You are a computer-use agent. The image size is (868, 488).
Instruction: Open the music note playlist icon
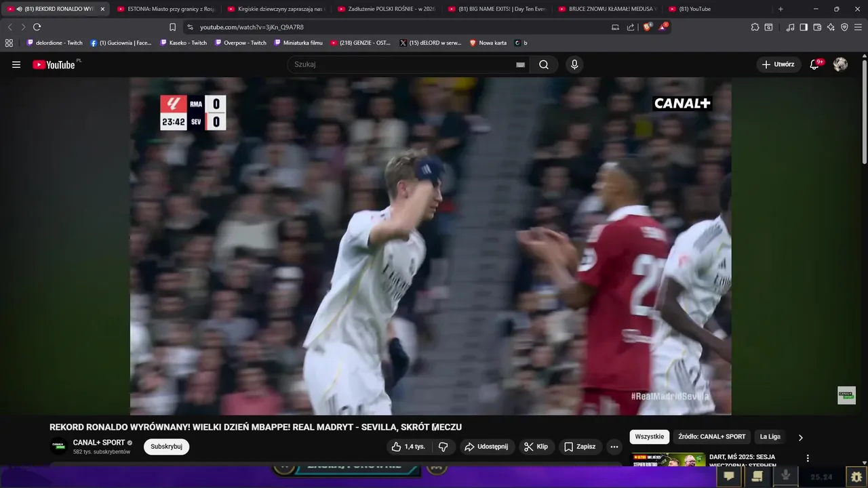790,27
